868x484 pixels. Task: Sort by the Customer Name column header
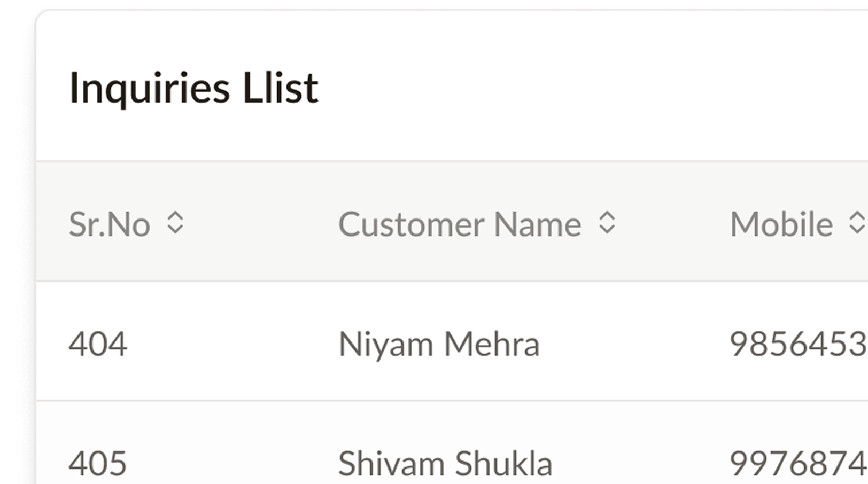click(460, 224)
